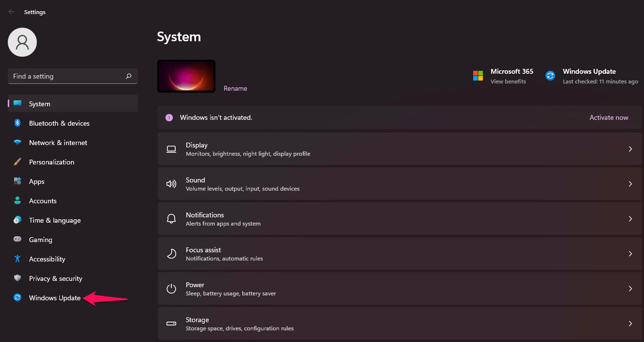Click the Rename link for the PC

(x=235, y=88)
